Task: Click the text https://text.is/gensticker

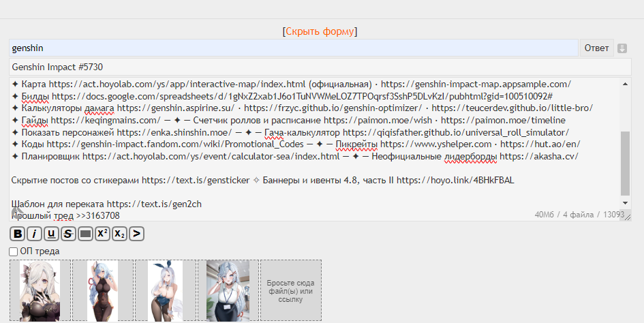Action: (196, 180)
